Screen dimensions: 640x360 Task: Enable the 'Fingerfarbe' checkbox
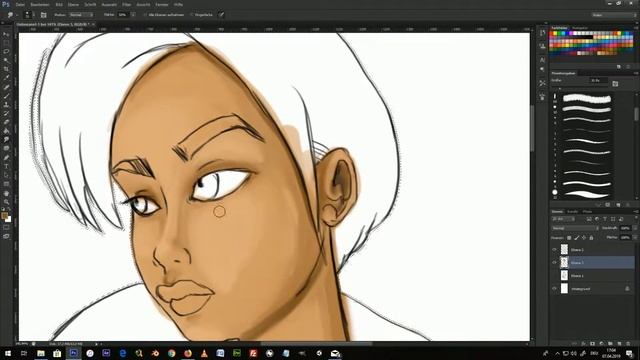click(191, 15)
